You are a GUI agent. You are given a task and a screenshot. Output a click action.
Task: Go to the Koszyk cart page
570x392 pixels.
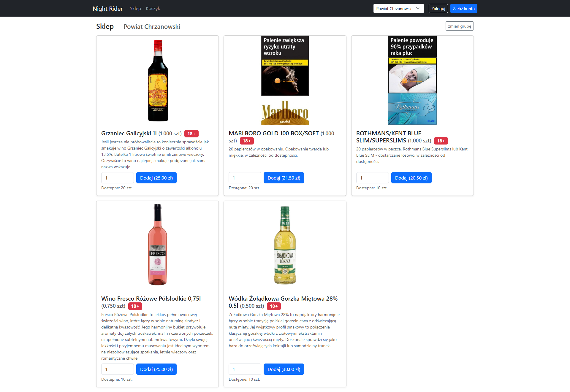tap(153, 9)
